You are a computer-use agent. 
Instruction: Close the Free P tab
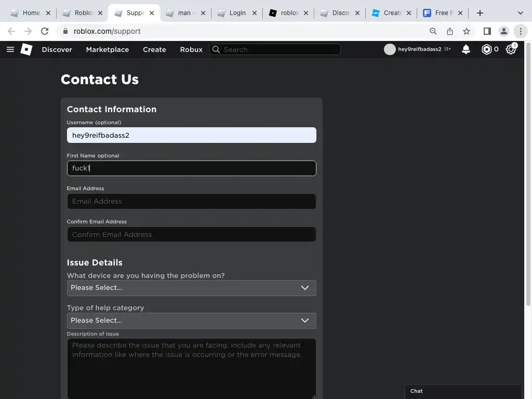(x=460, y=13)
